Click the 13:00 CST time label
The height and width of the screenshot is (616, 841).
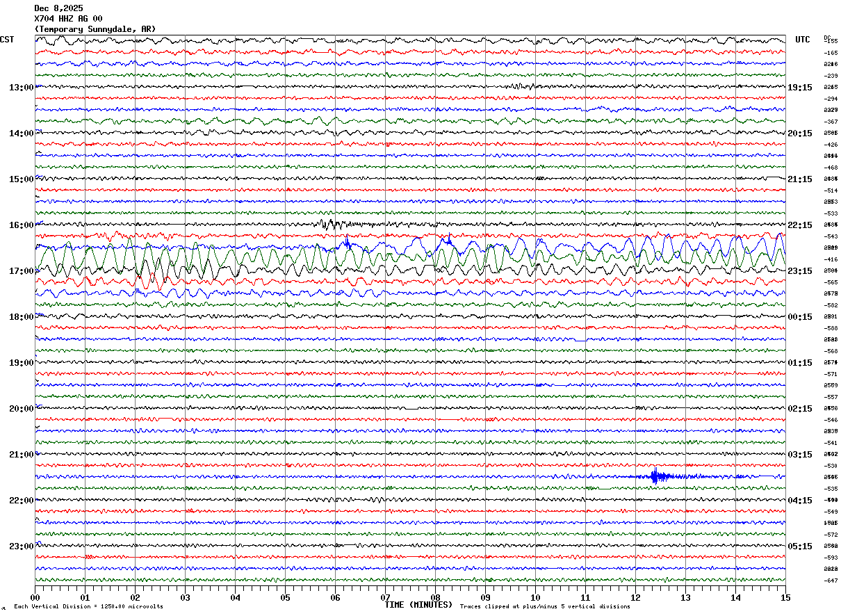[21, 88]
